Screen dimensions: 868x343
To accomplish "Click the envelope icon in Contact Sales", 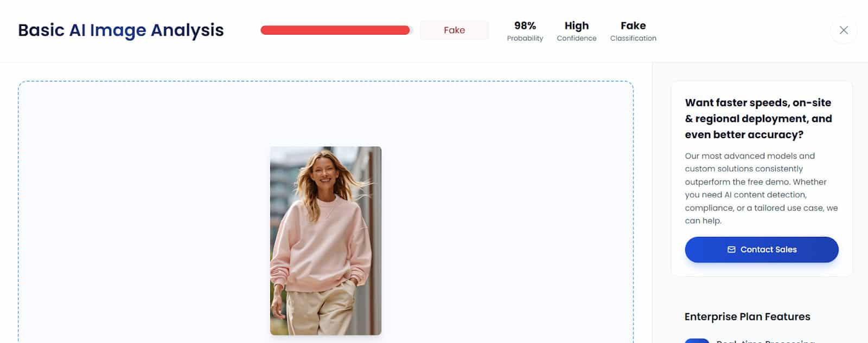I will tap(731, 250).
